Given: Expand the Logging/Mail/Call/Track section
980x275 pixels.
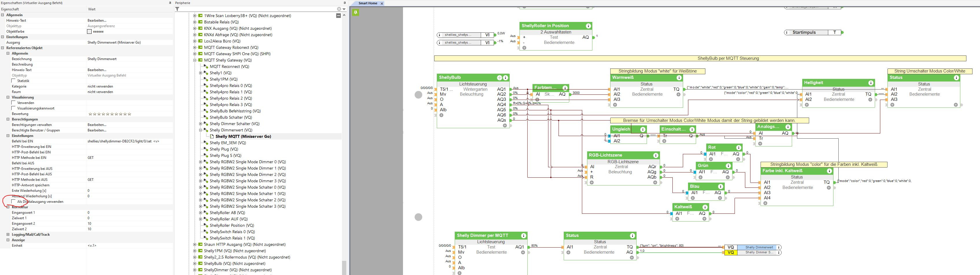Looking at the screenshot, I should pos(8,235).
